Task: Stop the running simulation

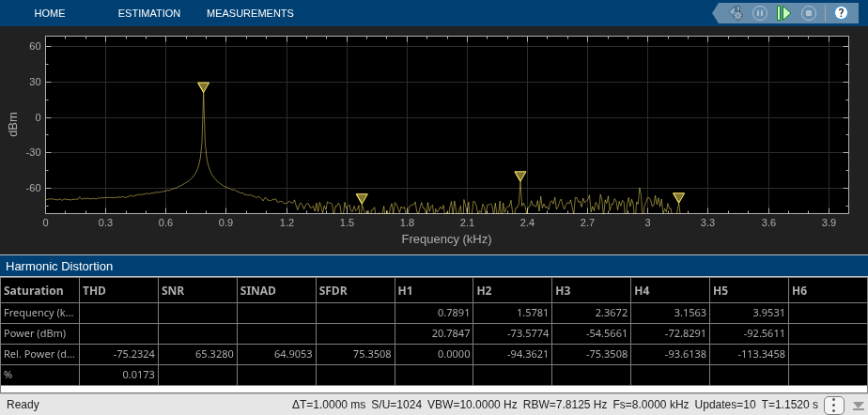Action: (809, 13)
